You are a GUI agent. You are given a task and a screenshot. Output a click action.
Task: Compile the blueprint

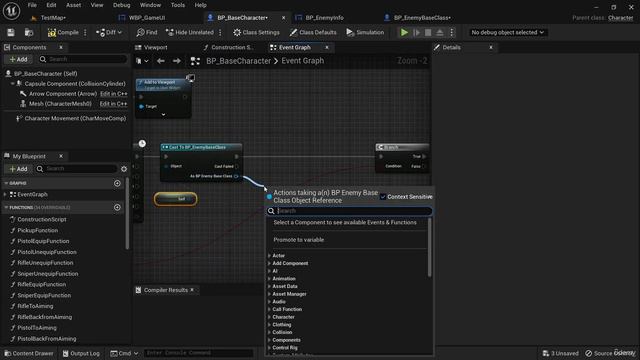[x=63, y=32]
